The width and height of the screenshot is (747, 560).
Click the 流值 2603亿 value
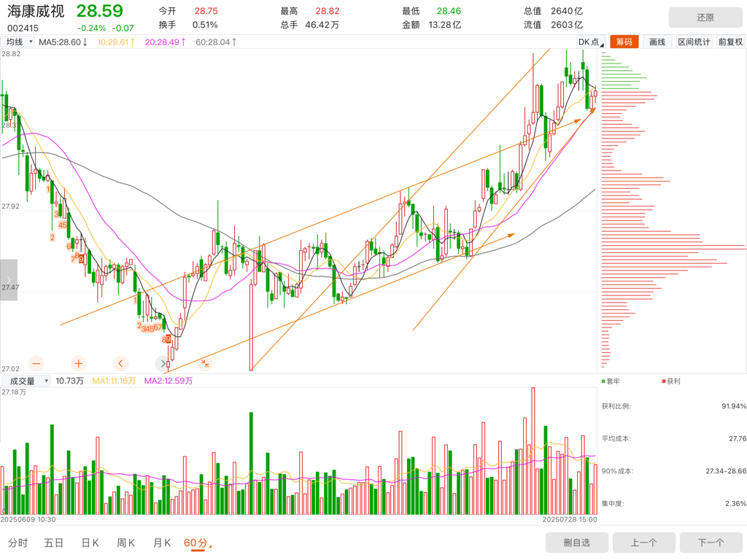click(567, 25)
